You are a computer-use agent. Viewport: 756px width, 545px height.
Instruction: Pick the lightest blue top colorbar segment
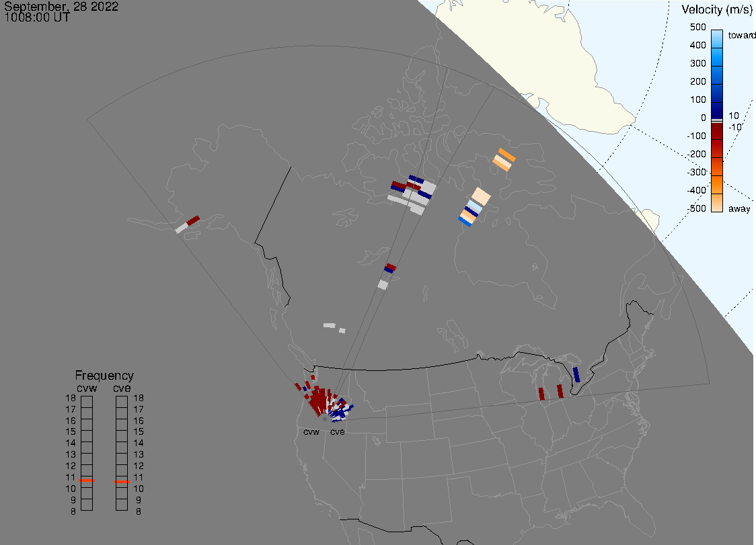point(717,39)
